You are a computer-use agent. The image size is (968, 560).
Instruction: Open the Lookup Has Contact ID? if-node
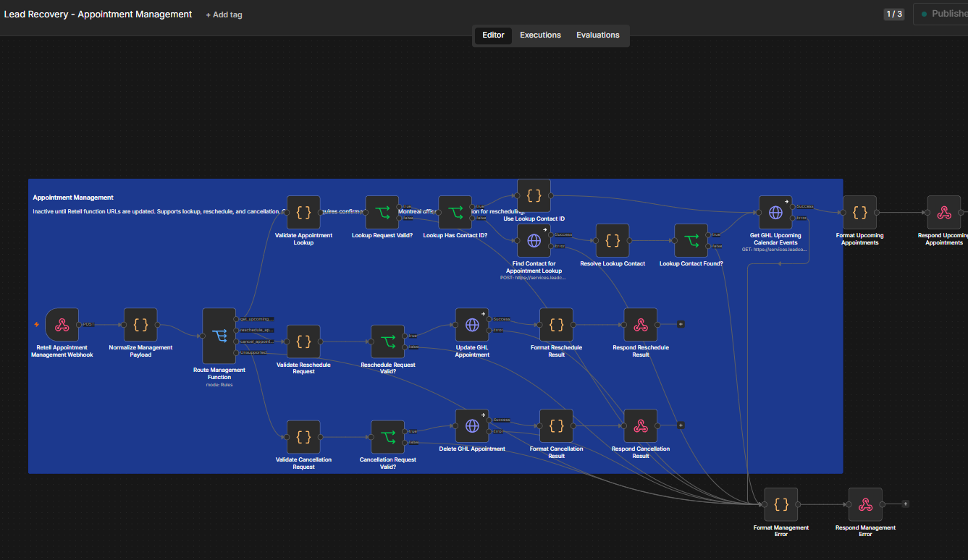455,213
